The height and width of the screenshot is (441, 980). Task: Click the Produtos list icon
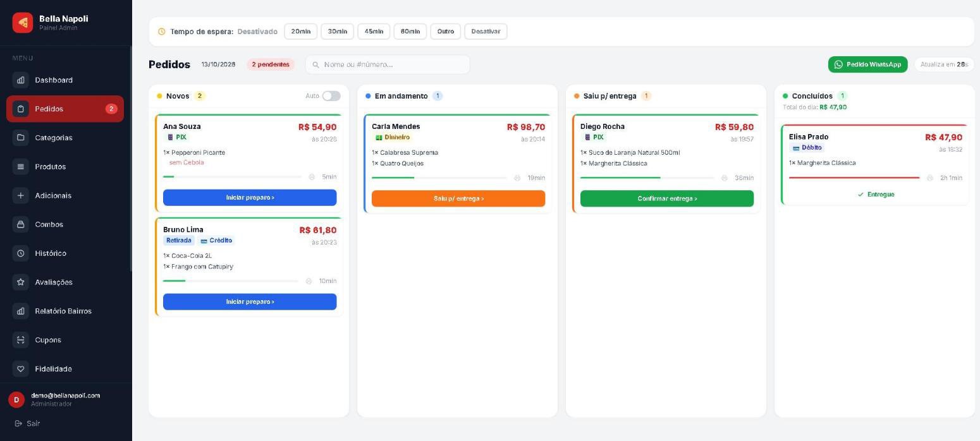tap(20, 167)
